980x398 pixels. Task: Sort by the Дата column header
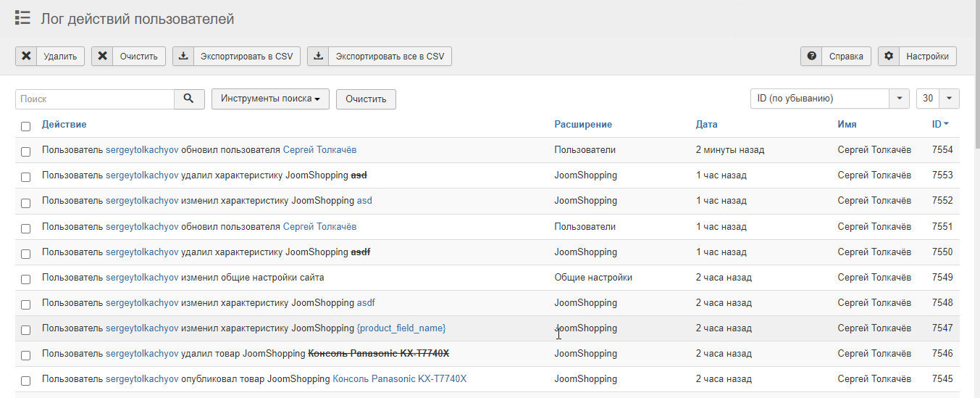click(x=707, y=124)
